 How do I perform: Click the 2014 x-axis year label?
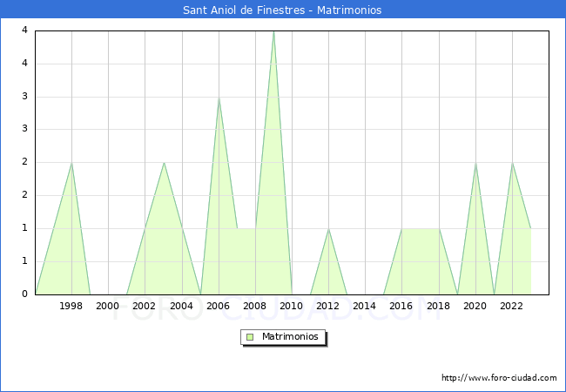click(365, 306)
